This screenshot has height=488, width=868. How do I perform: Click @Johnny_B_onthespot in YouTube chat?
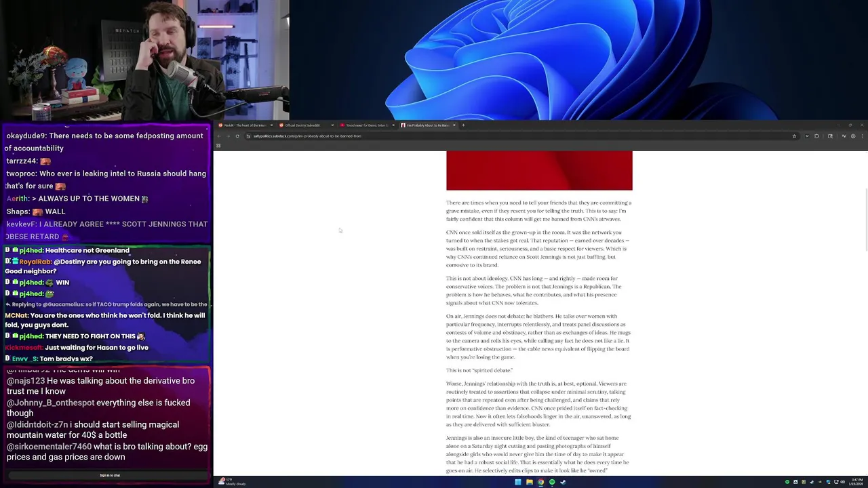click(x=51, y=403)
